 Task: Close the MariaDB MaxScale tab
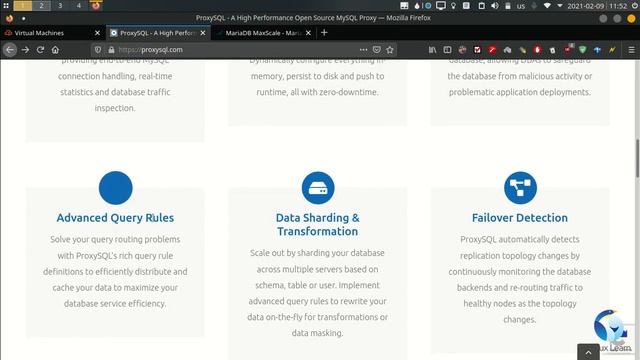[309, 33]
